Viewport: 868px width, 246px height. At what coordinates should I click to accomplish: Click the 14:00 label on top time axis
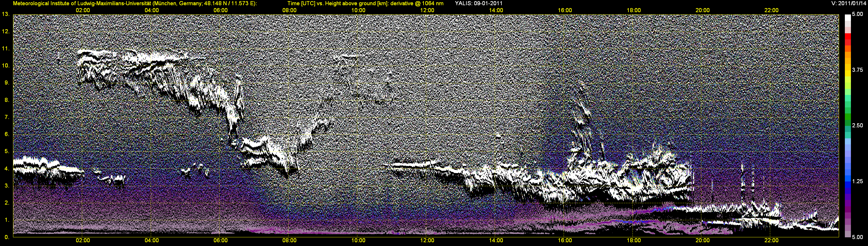coord(496,10)
